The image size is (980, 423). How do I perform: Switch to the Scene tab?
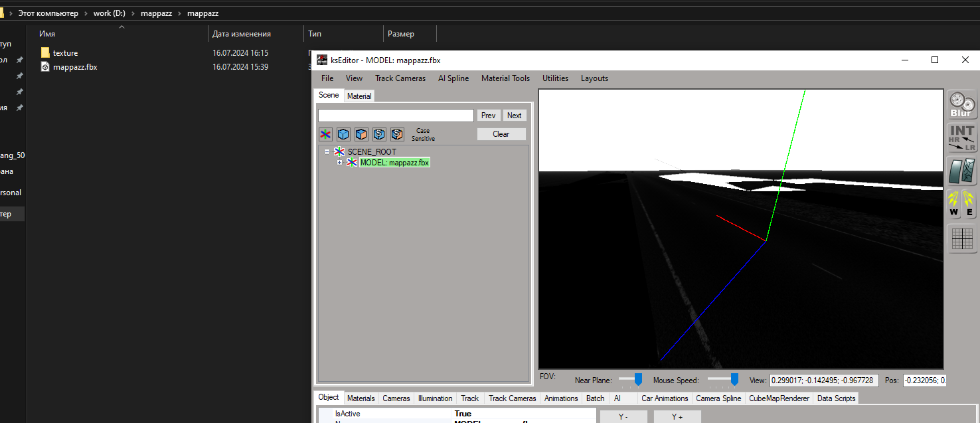click(x=329, y=95)
